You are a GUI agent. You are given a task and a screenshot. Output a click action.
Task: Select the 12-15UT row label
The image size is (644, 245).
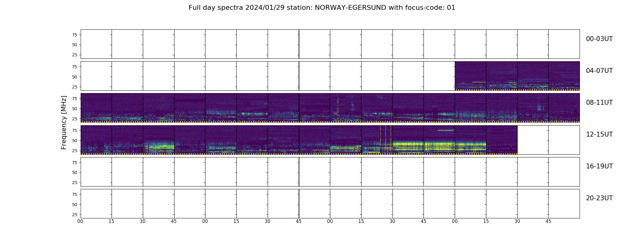click(x=599, y=134)
